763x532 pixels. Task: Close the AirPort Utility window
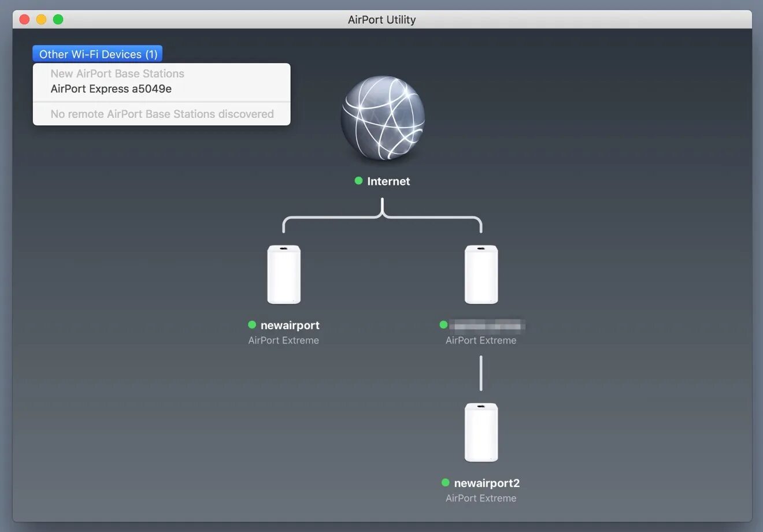tap(24, 19)
